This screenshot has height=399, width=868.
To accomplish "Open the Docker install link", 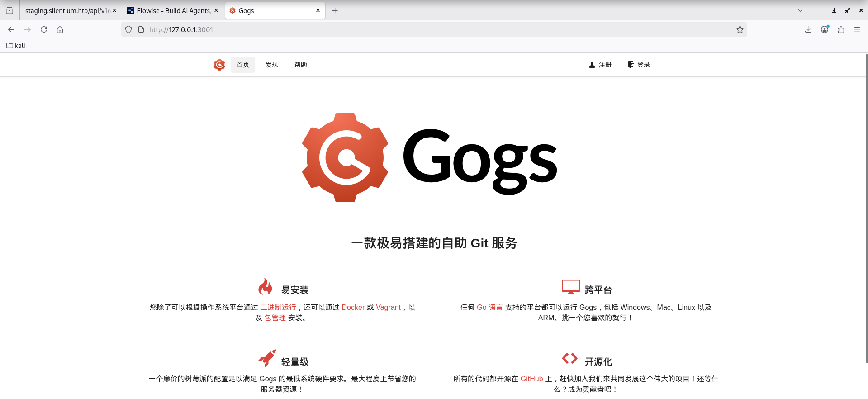I will pyautogui.click(x=353, y=307).
